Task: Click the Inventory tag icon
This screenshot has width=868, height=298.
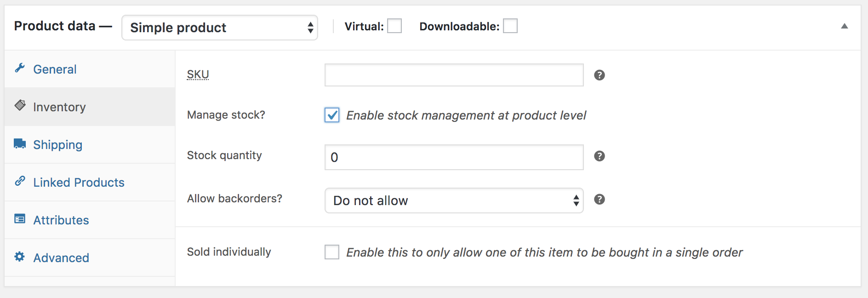Action: 20,105
